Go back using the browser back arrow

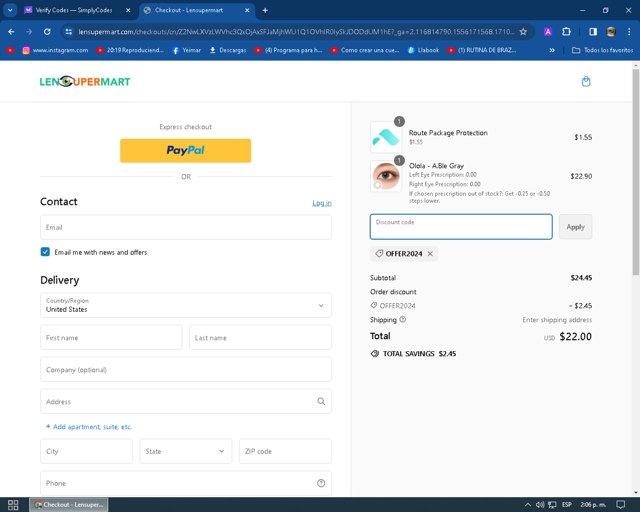tap(11, 31)
